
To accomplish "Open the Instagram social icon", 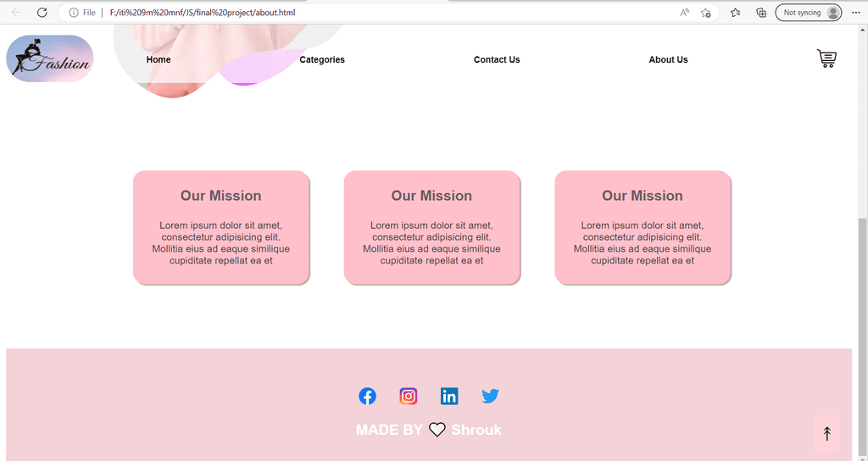I will (409, 397).
